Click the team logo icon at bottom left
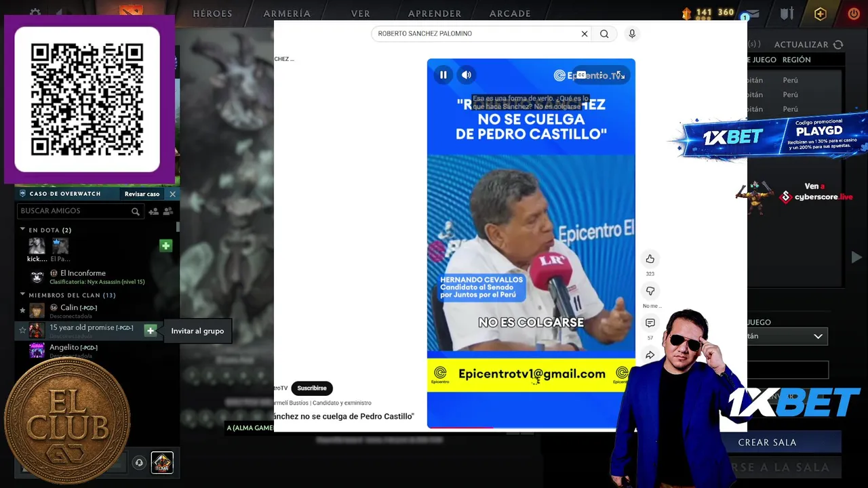The image size is (868, 488). tap(162, 462)
